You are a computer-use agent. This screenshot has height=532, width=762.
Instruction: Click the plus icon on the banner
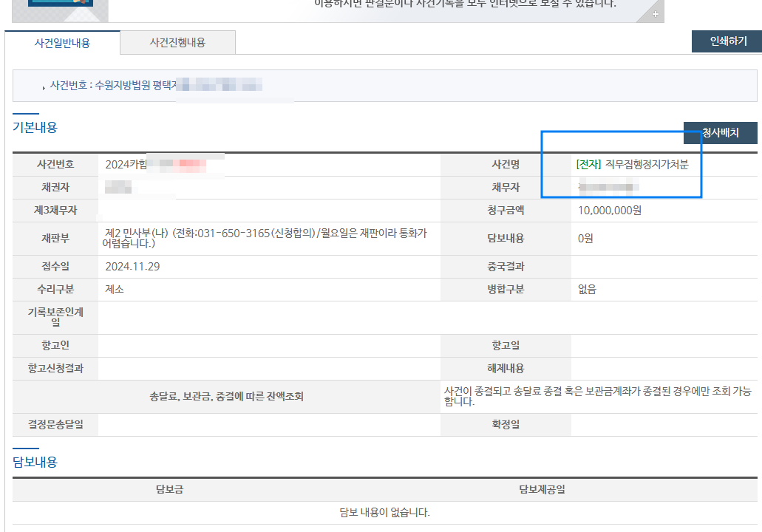pyautogui.click(x=655, y=14)
